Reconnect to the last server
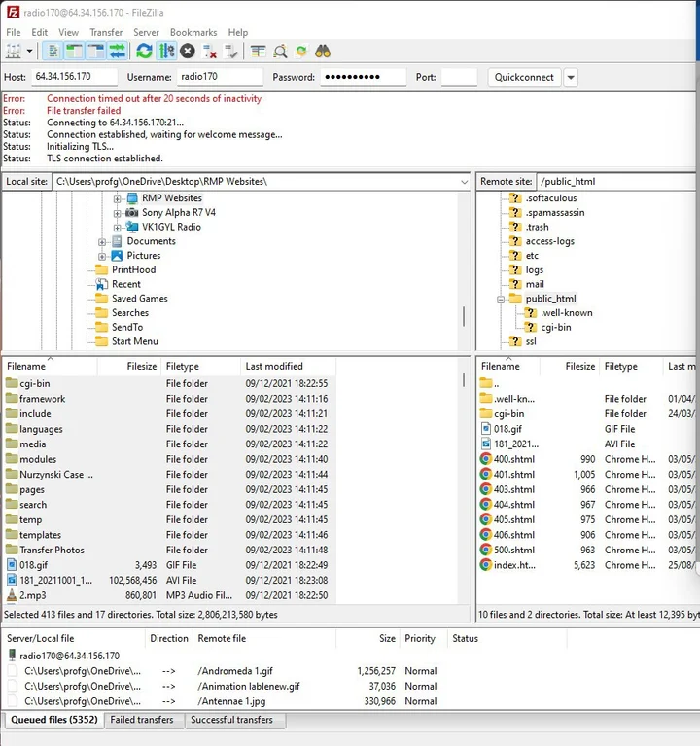Image resolution: width=700 pixels, height=746 pixels. [x=231, y=51]
